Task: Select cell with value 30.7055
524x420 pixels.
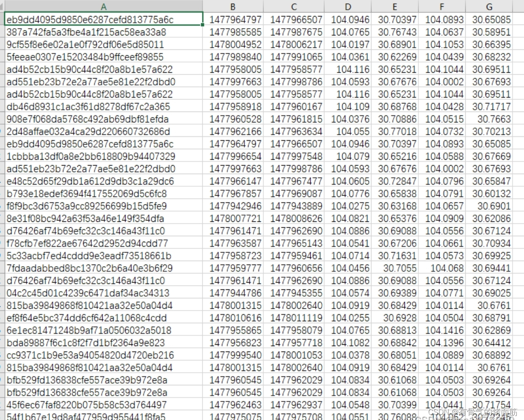Action: point(395,268)
